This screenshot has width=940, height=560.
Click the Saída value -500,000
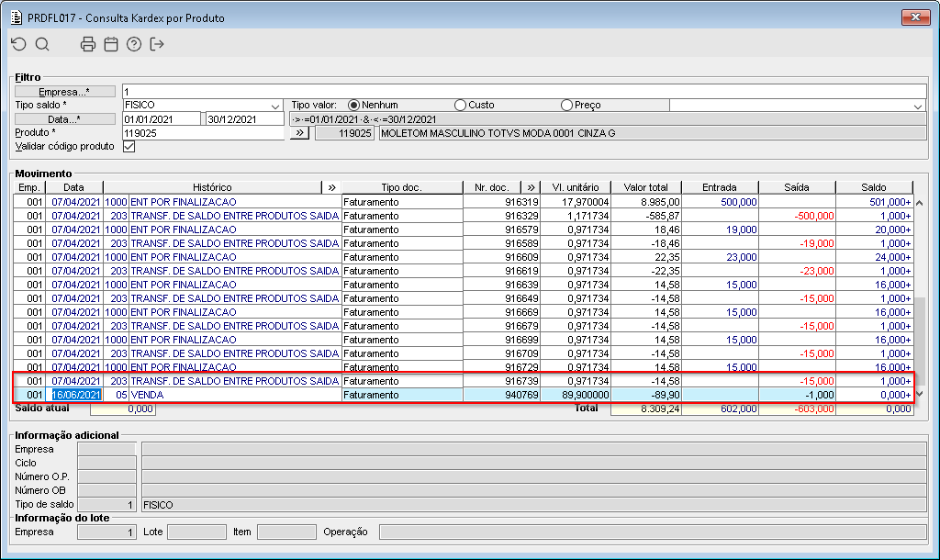click(x=813, y=216)
